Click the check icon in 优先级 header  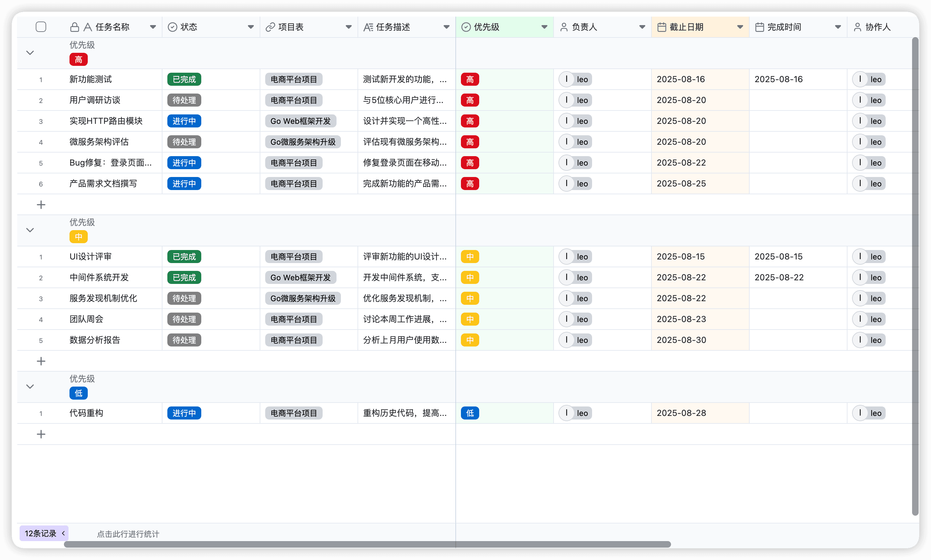coord(466,27)
